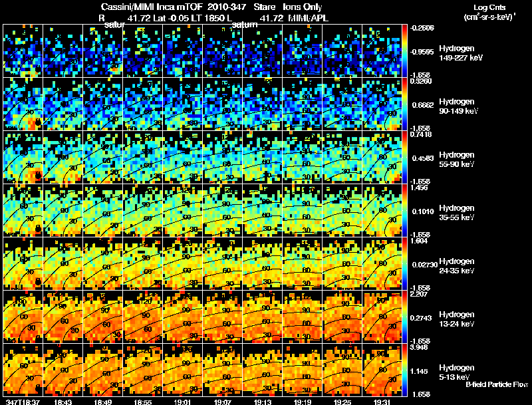Image resolution: width=532 pixels, height=405 pixels.
Task: Click the Hydrogen 35-55 keV color bar
Action: coord(404,210)
